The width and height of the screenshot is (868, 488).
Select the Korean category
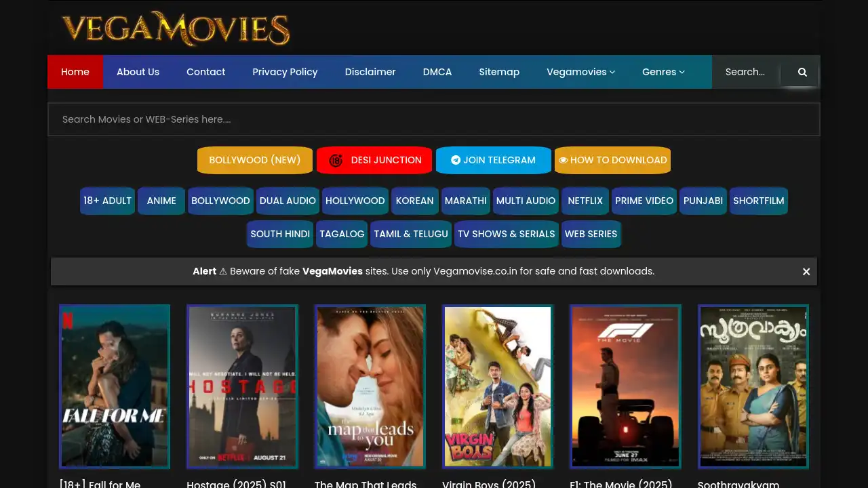click(414, 201)
